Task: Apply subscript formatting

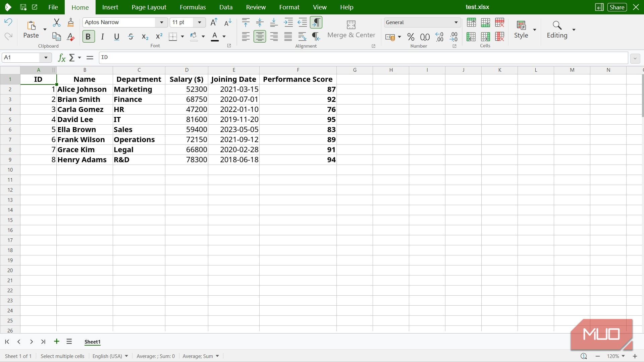Action: [x=145, y=37]
